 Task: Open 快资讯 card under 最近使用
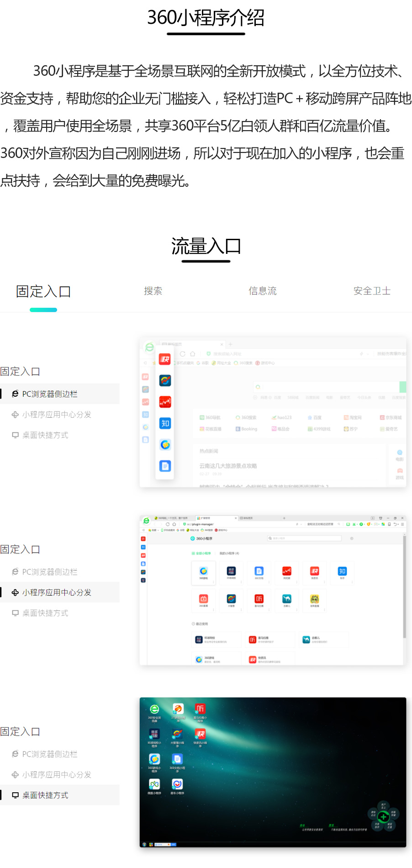coord(270,659)
